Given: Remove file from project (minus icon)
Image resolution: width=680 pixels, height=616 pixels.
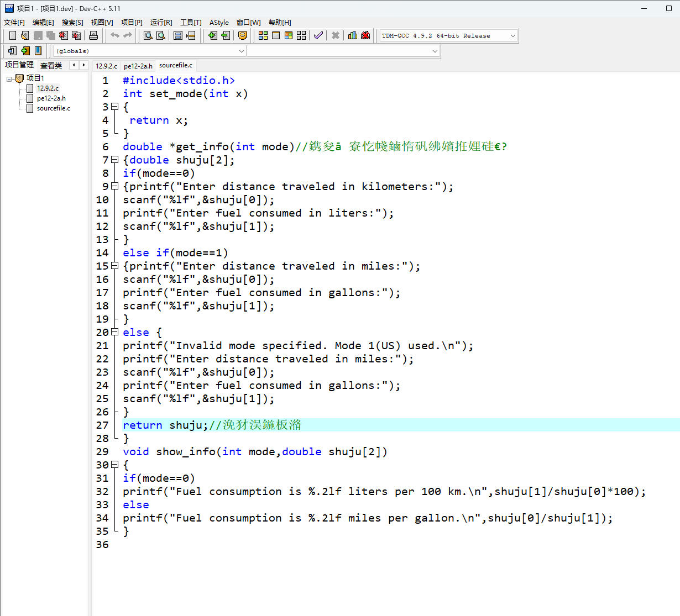Looking at the screenshot, I should [x=225, y=35].
